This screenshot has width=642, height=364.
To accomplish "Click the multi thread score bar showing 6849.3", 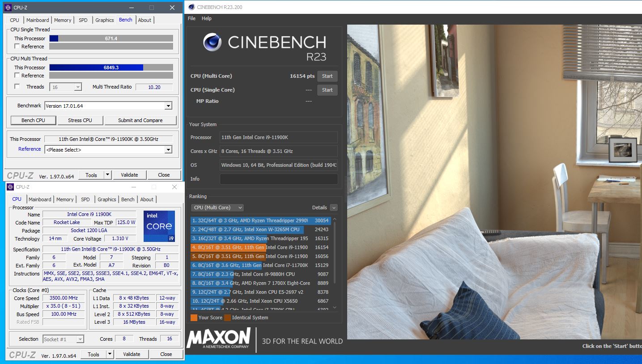I will 111,68.
